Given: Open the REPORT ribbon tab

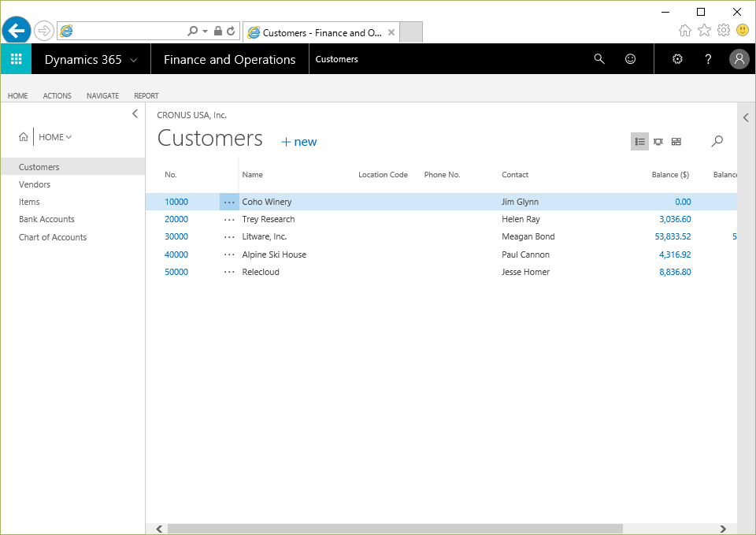Looking at the screenshot, I should coord(146,95).
